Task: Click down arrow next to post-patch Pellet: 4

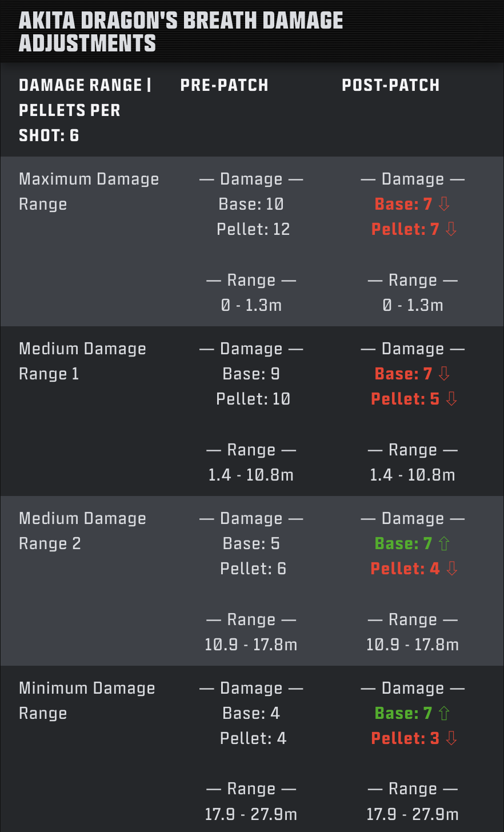Action: point(452,569)
